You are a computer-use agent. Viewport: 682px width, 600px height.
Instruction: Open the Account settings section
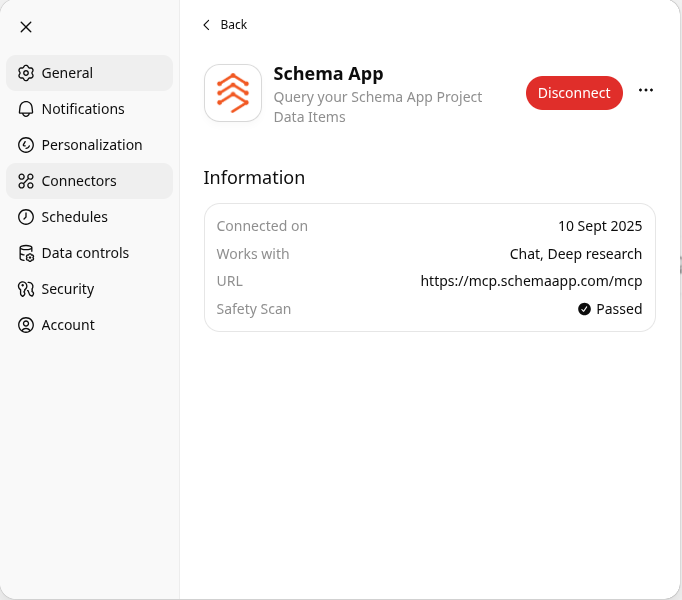[x=90, y=325]
